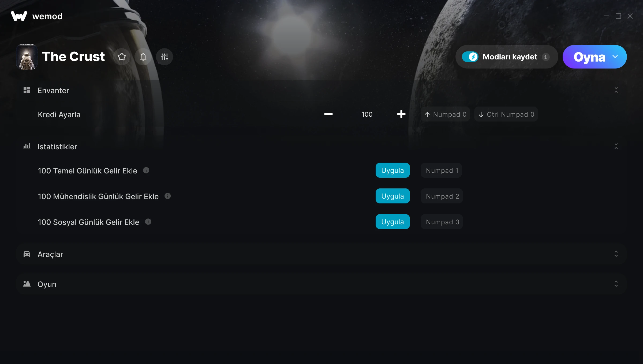Show info for Temel Günlük Gelir
The width and height of the screenshot is (643, 364).
[146, 170]
